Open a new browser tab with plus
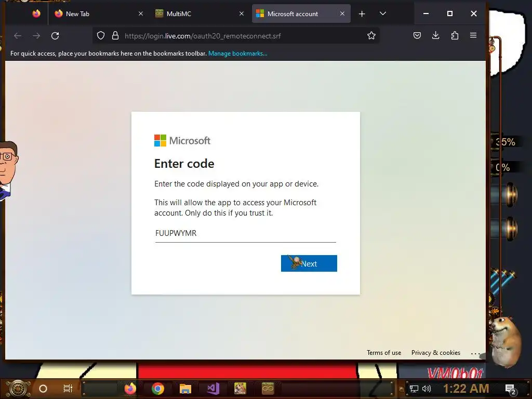532x399 pixels. coord(362,14)
